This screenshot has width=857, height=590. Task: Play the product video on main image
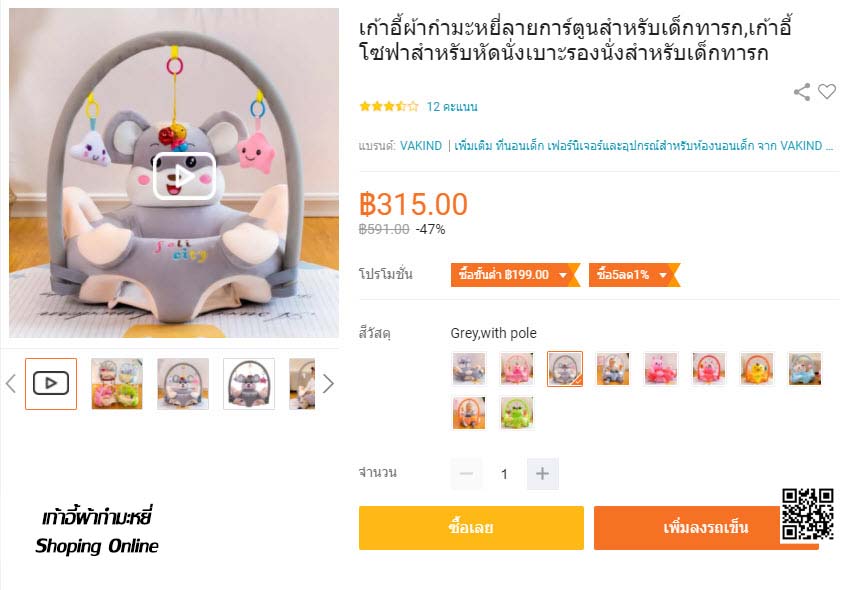pos(184,176)
